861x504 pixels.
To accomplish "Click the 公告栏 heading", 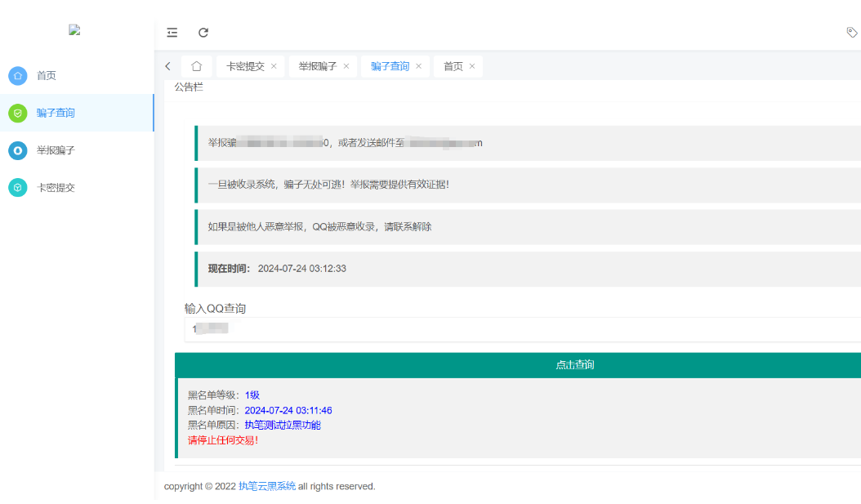I will point(189,87).
